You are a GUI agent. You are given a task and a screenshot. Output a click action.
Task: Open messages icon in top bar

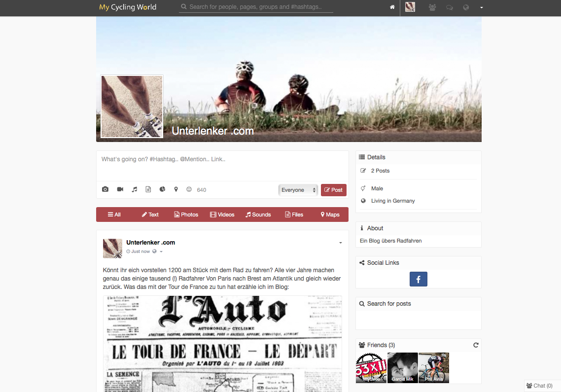click(450, 7)
